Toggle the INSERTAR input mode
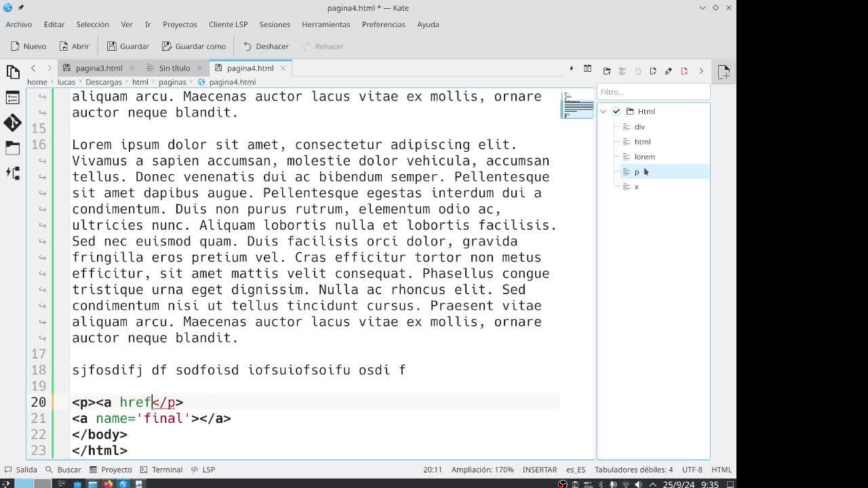 (x=539, y=470)
